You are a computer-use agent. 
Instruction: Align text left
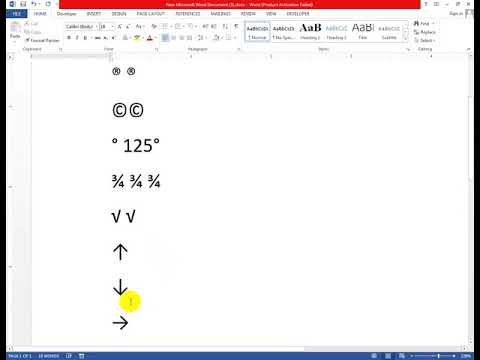point(165,38)
